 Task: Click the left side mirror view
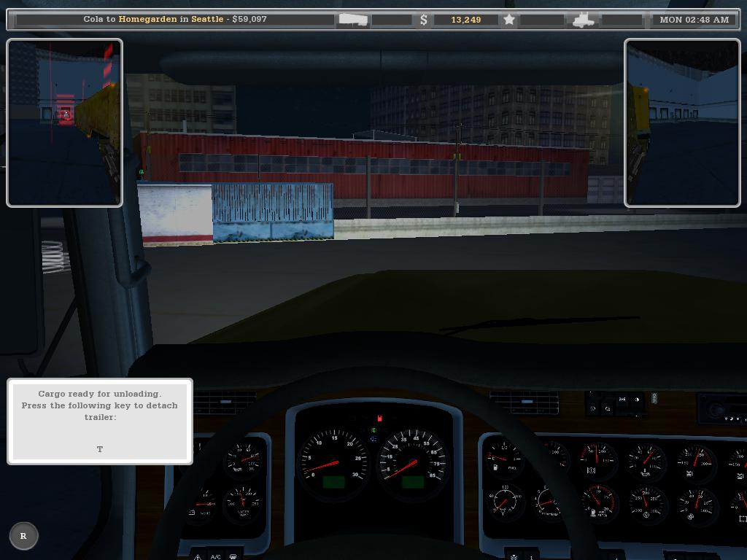pyautogui.click(x=65, y=122)
